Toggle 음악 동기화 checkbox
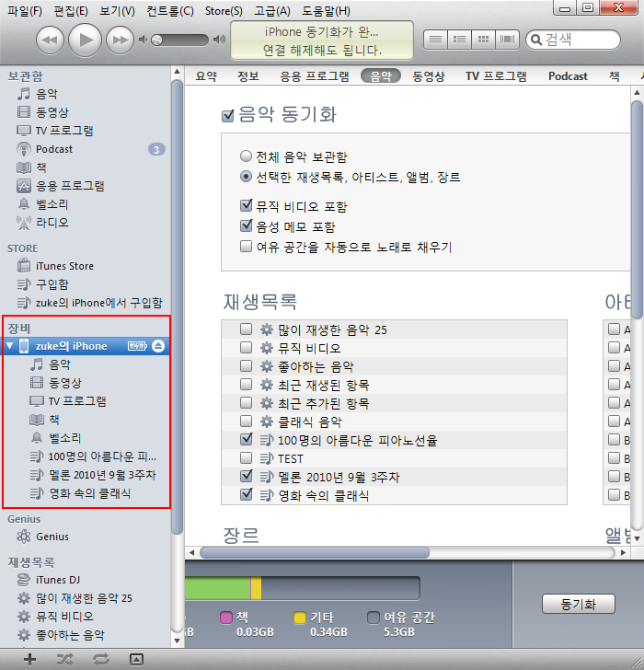This screenshot has height=670, width=644. point(228,115)
